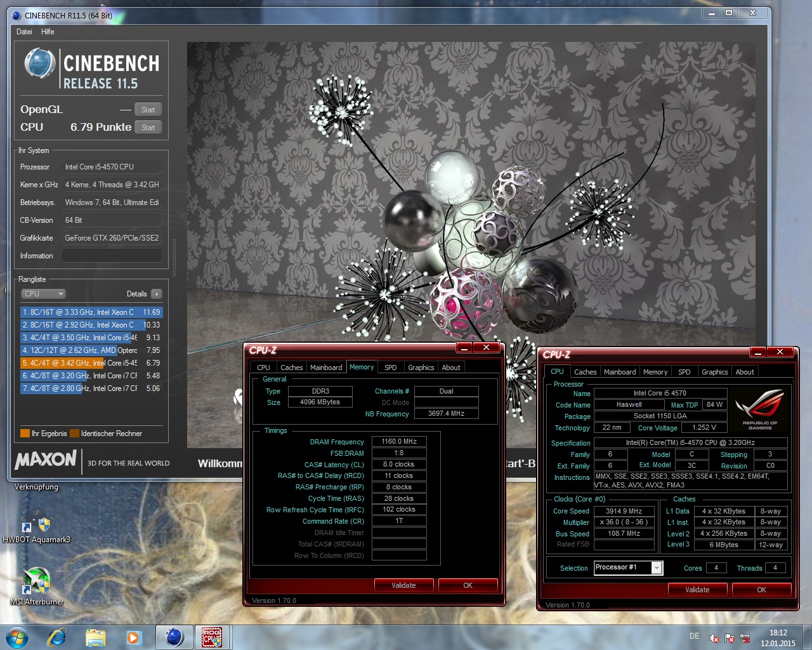Switch to SPD tab in left CPU-Z window
The height and width of the screenshot is (650, 812).
click(x=391, y=368)
